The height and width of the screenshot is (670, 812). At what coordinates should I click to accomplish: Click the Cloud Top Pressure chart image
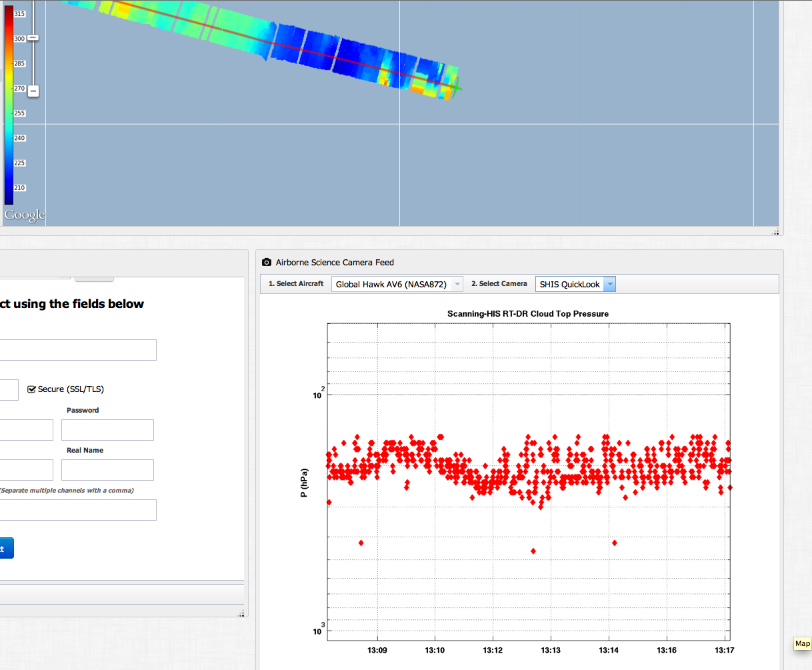tap(528, 480)
